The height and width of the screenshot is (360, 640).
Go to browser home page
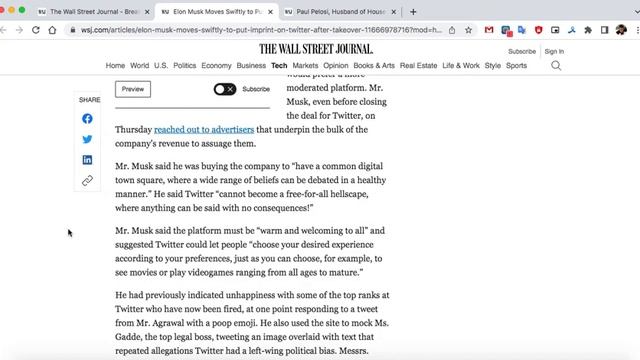52,30
